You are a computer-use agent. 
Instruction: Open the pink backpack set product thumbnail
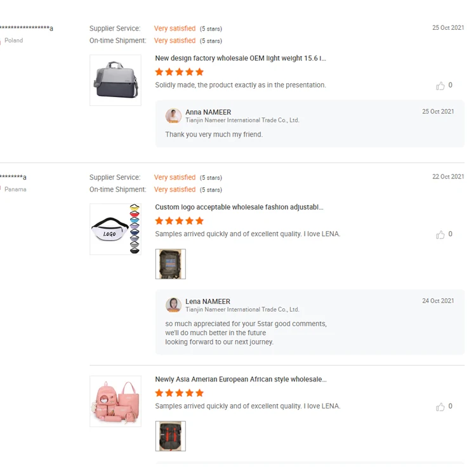116,401
